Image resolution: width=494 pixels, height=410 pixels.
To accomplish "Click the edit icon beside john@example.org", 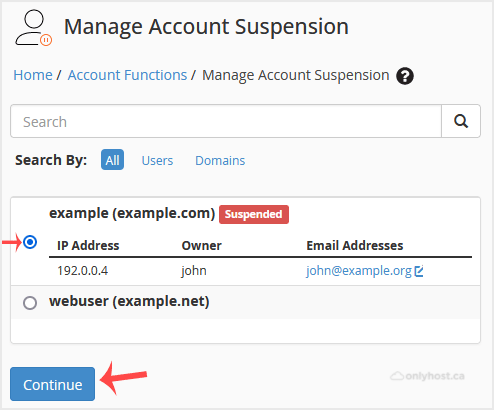I will pyautogui.click(x=419, y=271).
